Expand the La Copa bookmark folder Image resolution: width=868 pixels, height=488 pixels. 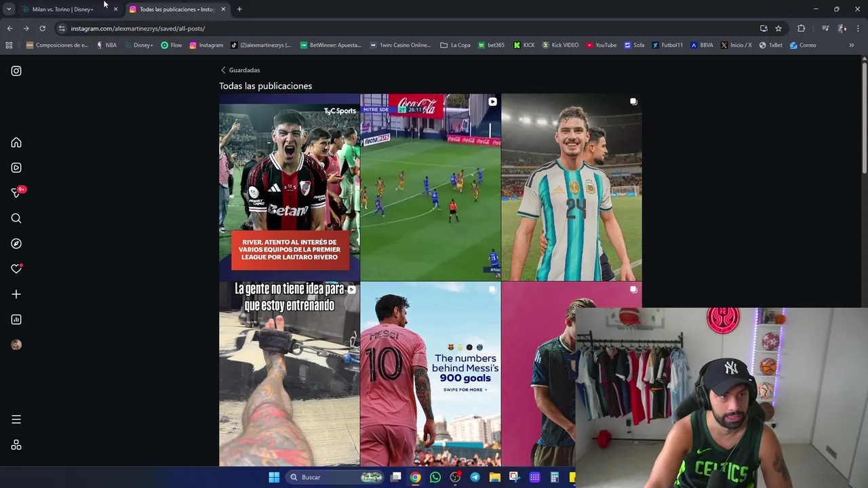tap(455, 45)
